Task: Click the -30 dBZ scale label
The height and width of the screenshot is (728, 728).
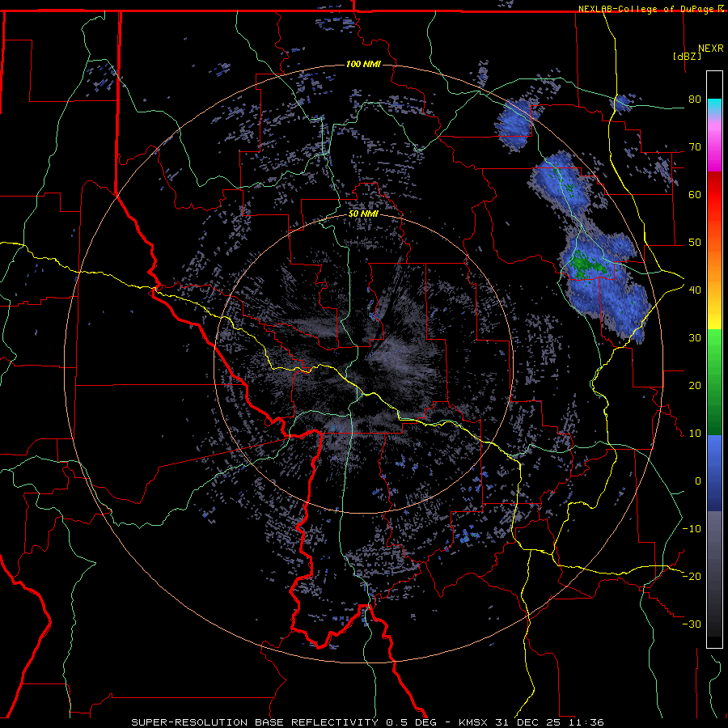Action: 692,624
